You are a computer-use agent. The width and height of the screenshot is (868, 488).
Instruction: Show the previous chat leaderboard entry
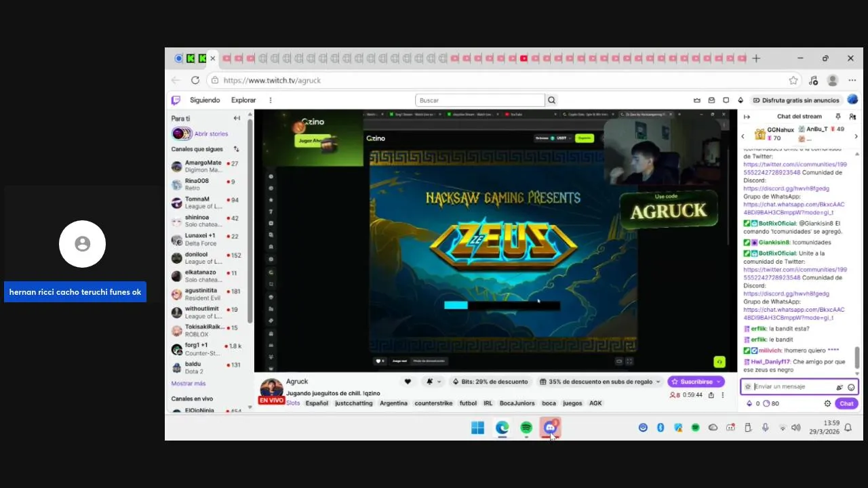click(743, 136)
